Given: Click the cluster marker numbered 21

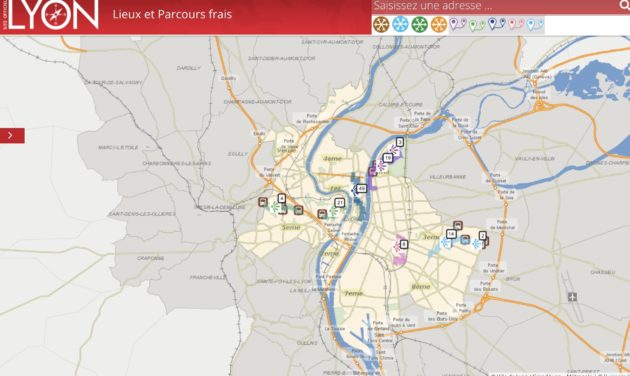Looking at the screenshot, I should click(x=340, y=203).
